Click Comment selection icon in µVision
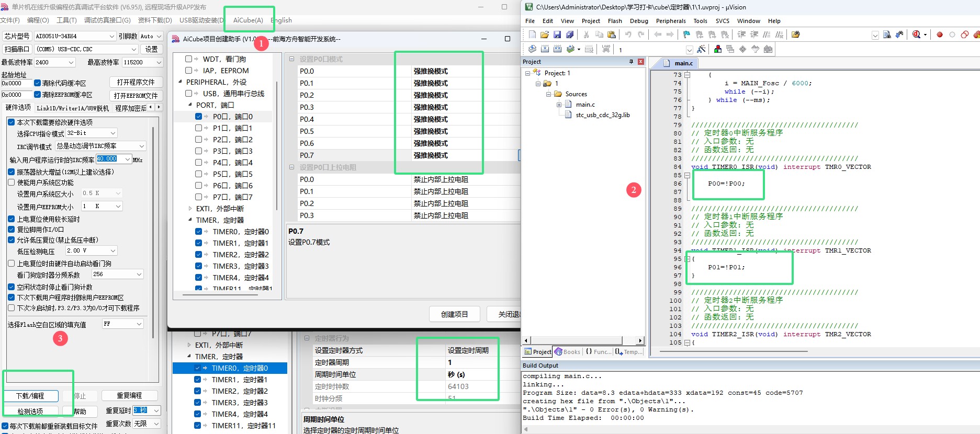 [767, 35]
